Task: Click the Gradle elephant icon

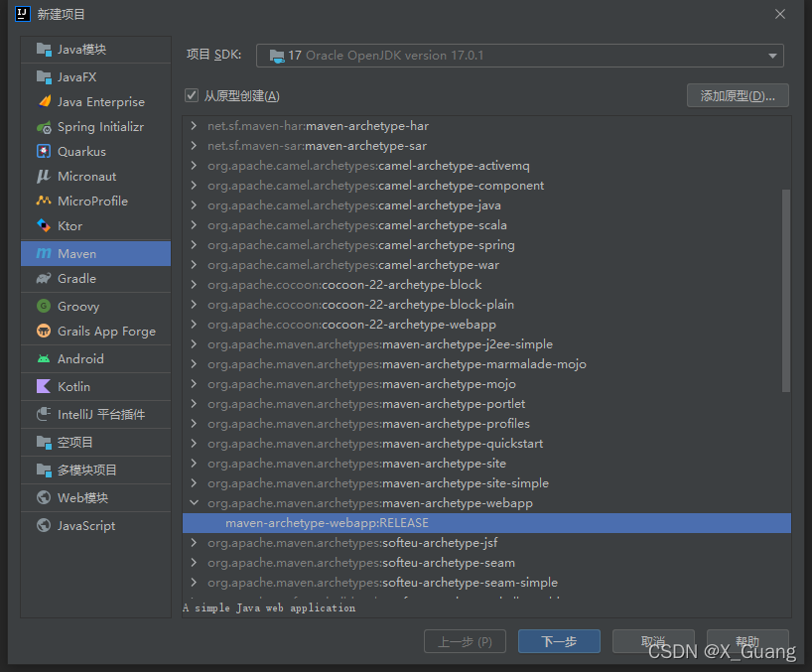Action: tap(44, 279)
